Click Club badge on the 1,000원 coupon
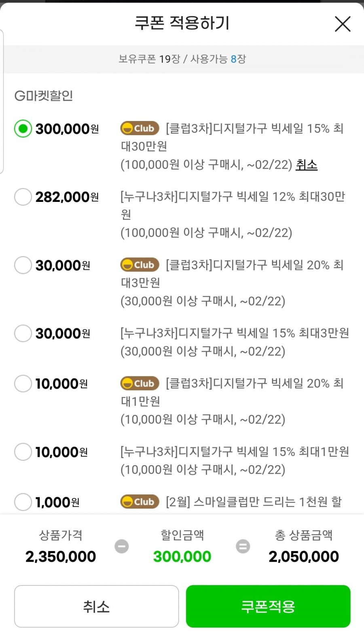The height and width of the screenshot is (634, 364). pos(140,502)
